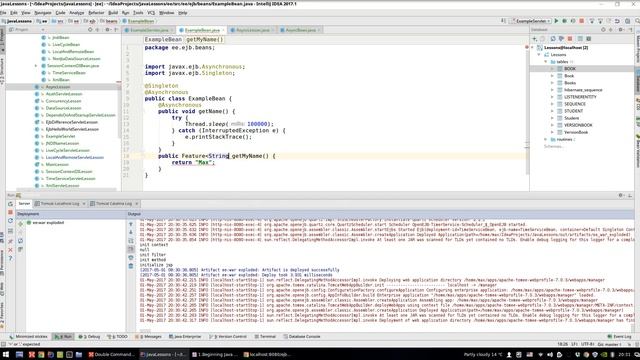This screenshot has width=640, height=360.
Task: Expand the routines folder in Database tree
Action: pyautogui.click(x=546, y=139)
